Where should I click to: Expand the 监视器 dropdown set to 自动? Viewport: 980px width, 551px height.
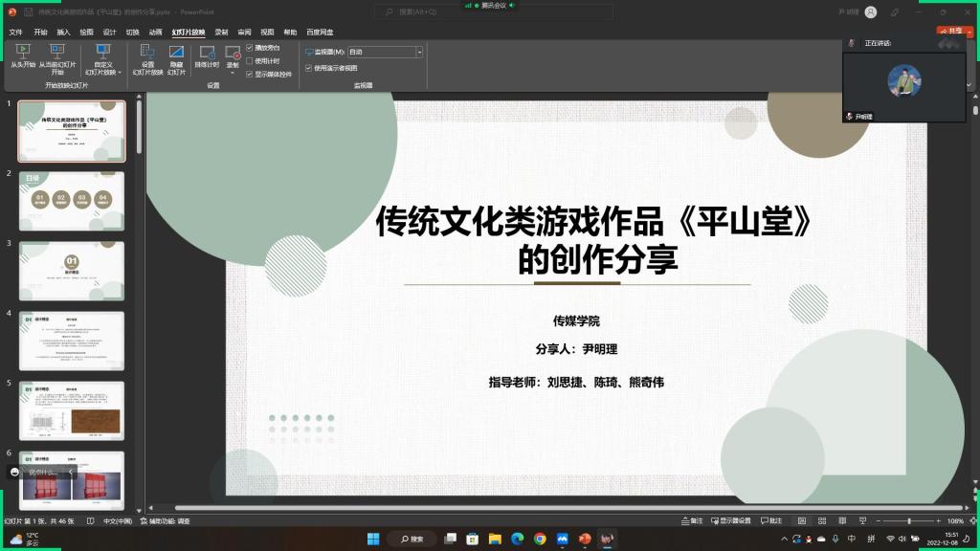click(418, 52)
